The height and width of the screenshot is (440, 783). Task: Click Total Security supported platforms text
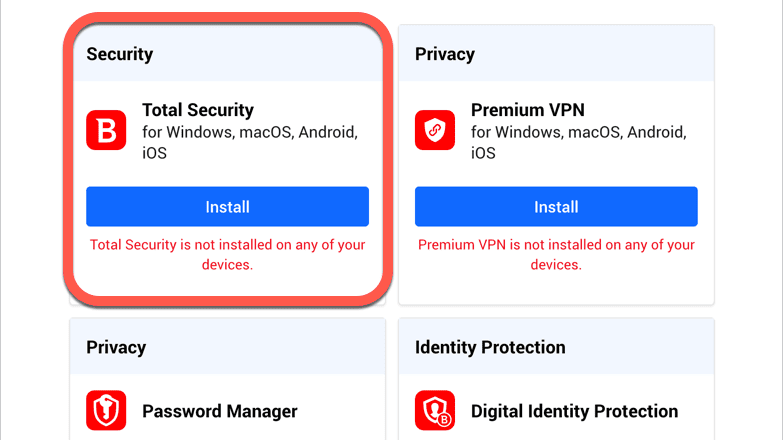click(x=250, y=142)
